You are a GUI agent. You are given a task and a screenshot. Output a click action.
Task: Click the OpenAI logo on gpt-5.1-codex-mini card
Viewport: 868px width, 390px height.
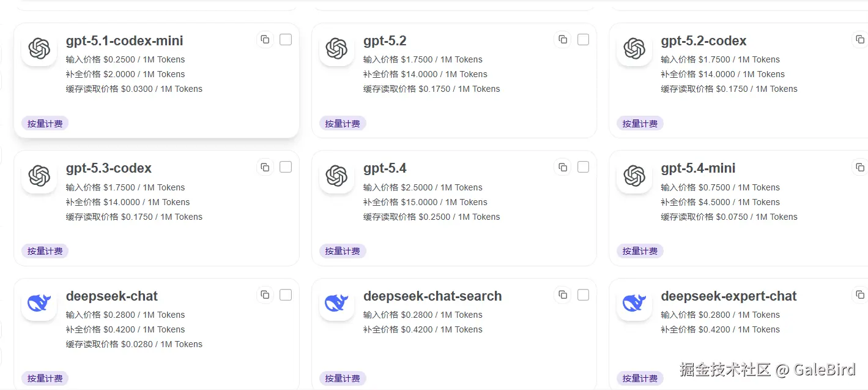point(39,48)
